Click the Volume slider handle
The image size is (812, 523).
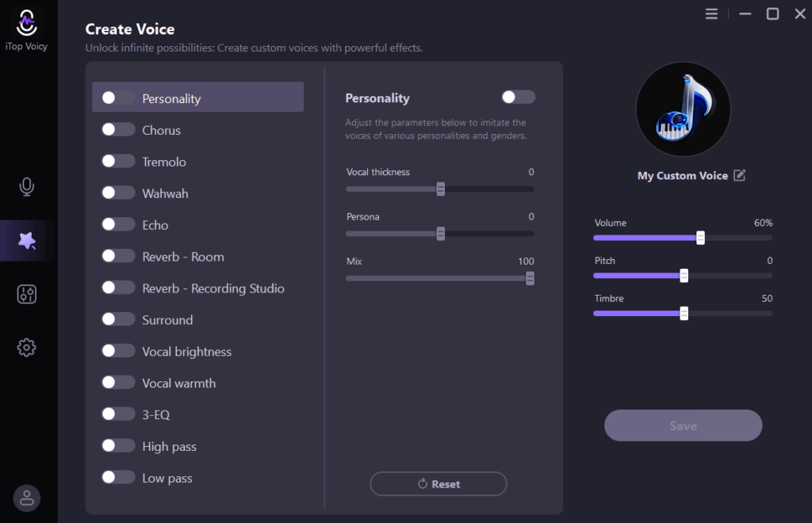tap(700, 238)
